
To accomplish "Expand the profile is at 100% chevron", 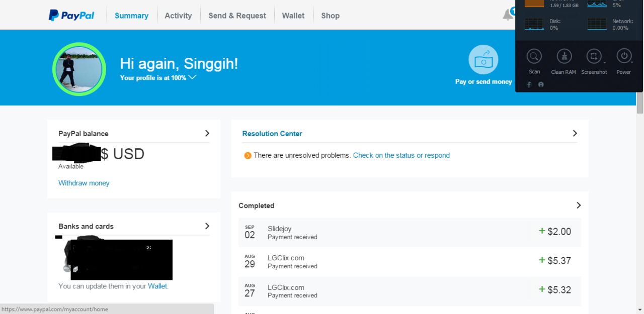I will pos(192,77).
